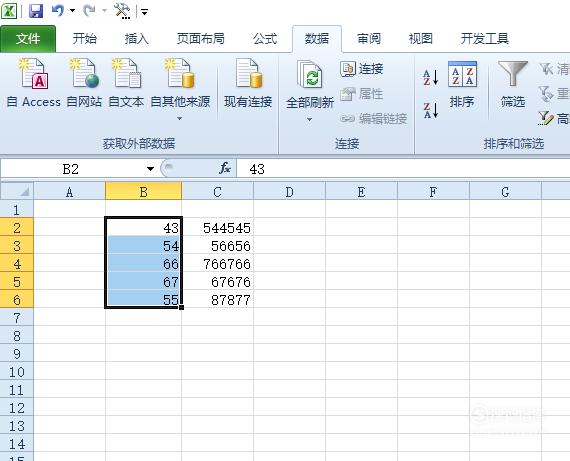The width and height of the screenshot is (570, 461).
Task: Select row 7 header
Action: (x=17, y=318)
